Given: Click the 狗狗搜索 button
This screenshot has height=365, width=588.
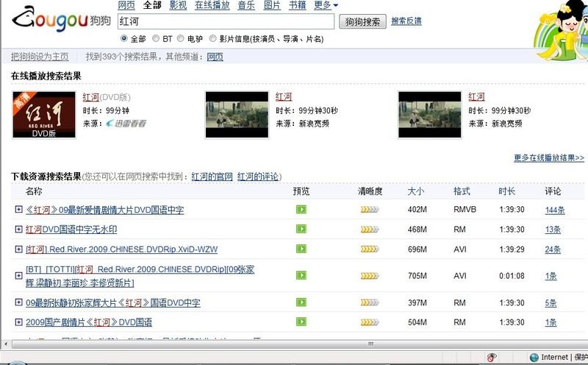Looking at the screenshot, I should click(362, 22).
